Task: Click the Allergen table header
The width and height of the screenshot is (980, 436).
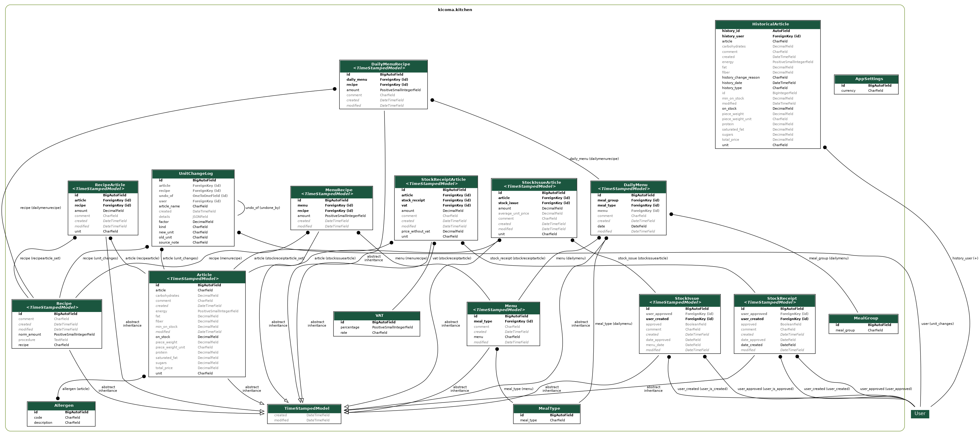Action: click(61, 406)
